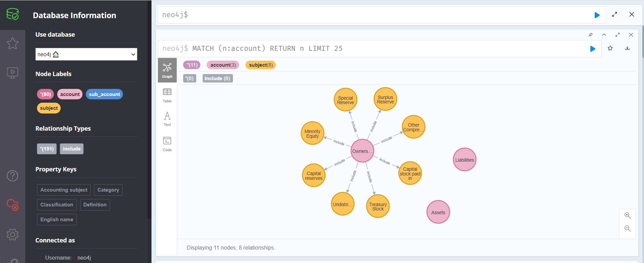This screenshot has width=644, height=263.
Task: Click the *(11) result nodes pill
Action: coord(192,65)
